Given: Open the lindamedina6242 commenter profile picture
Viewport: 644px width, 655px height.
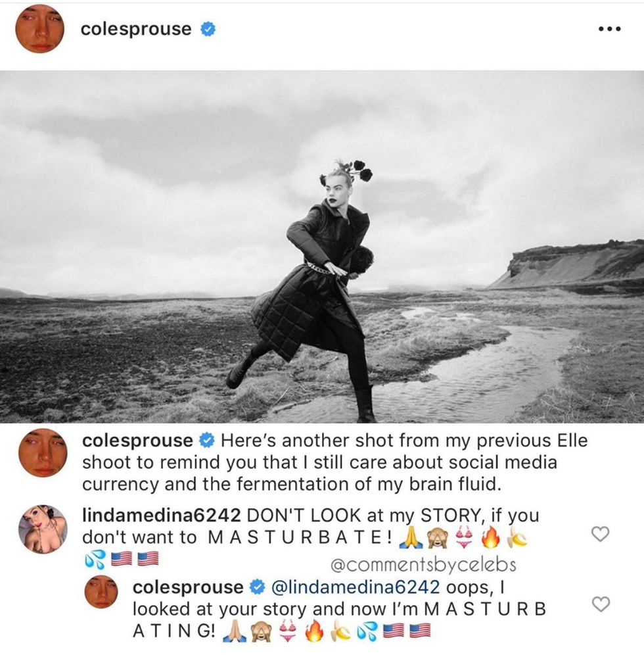Looking at the screenshot, I should coord(43,529).
